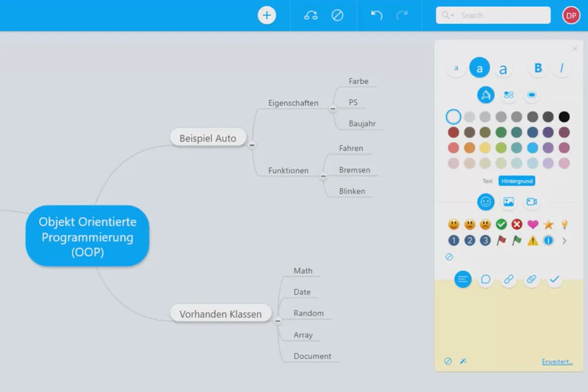Add the happy smiley icon

(454, 224)
